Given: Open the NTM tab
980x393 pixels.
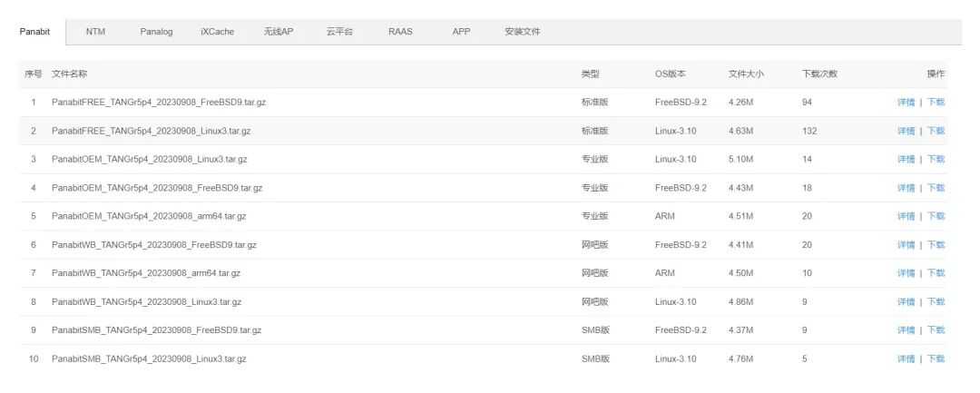Looking at the screenshot, I should point(95,32).
